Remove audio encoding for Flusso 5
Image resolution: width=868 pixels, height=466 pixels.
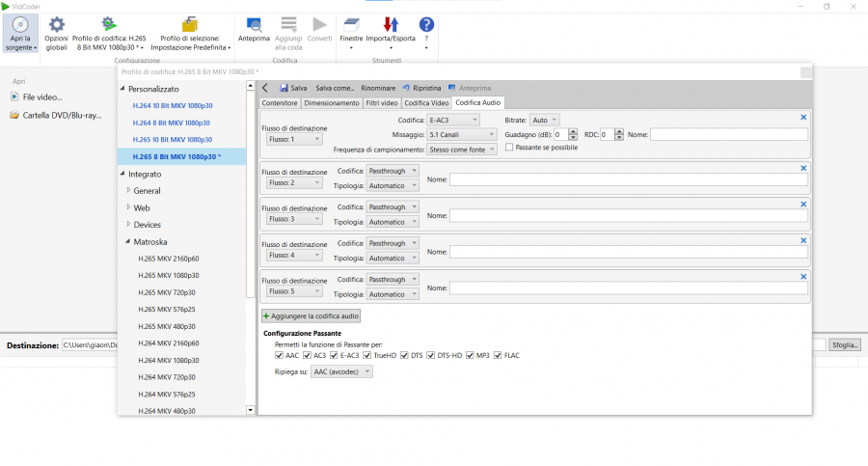(803, 277)
